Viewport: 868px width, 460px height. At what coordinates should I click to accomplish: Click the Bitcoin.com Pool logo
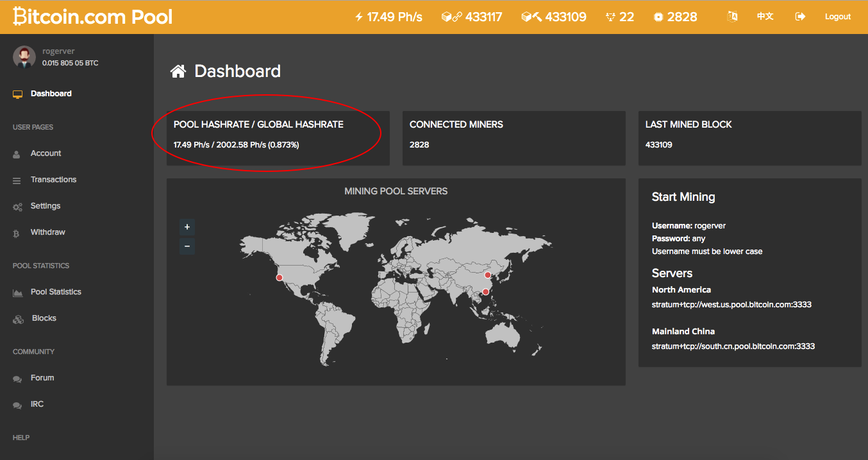pyautogui.click(x=94, y=17)
